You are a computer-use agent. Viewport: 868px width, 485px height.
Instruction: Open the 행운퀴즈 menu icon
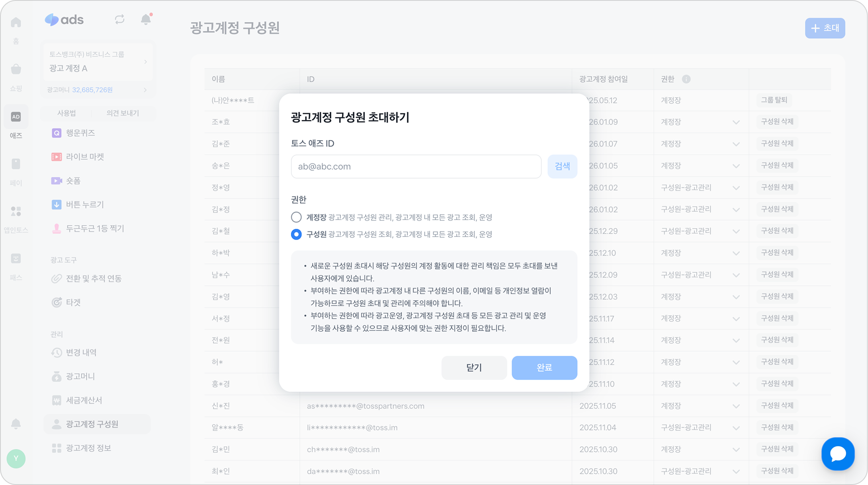57,133
